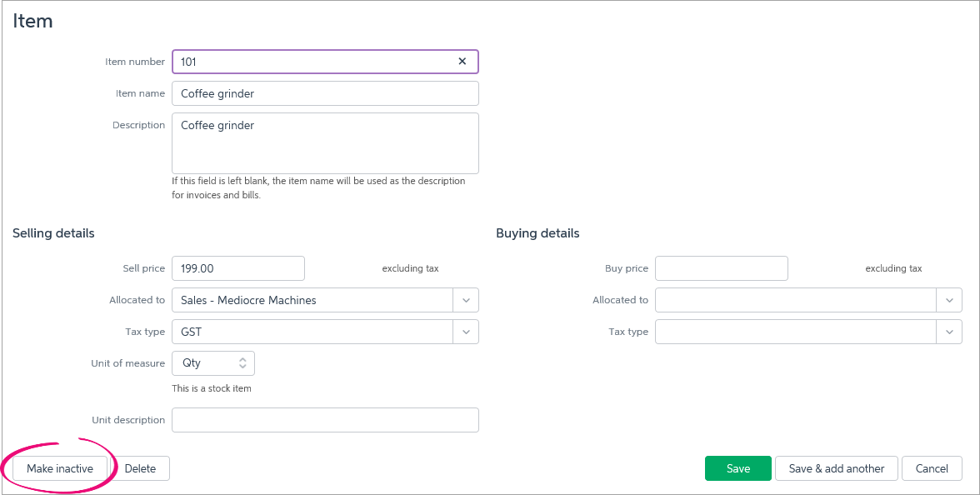Click the green Save button

(737, 468)
